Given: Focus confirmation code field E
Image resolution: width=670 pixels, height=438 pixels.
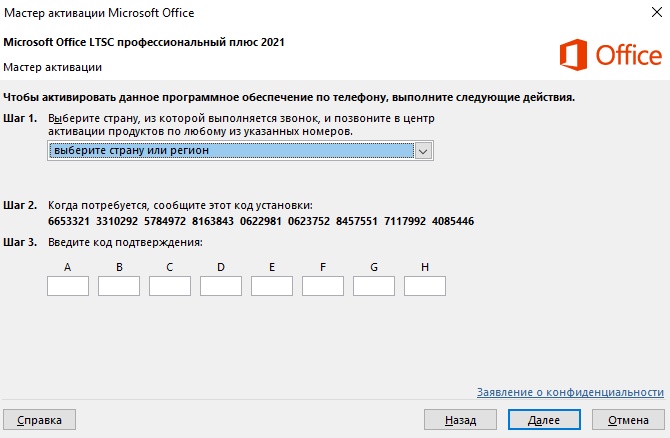Looking at the screenshot, I should (x=272, y=286).
